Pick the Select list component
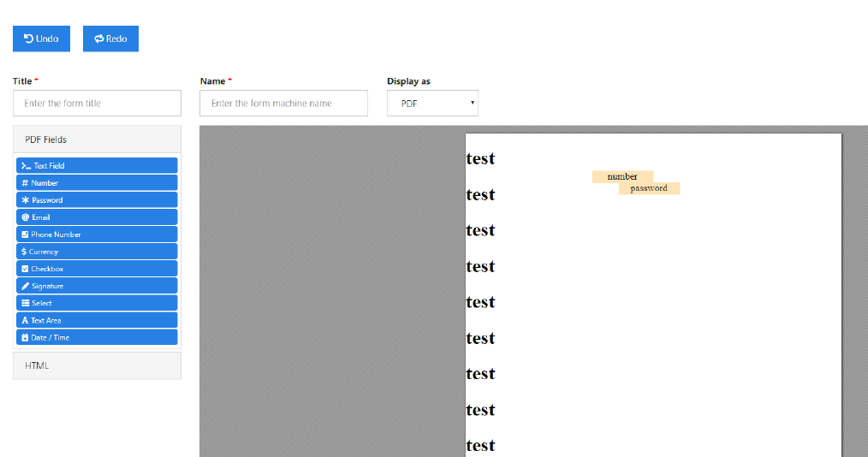Screen dimensions: 868x457 point(97,303)
